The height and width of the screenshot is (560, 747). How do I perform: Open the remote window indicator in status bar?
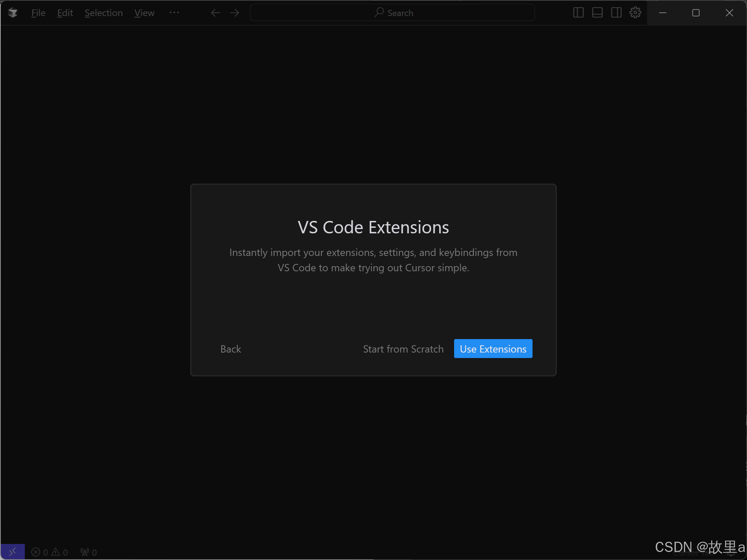click(12, 552)
